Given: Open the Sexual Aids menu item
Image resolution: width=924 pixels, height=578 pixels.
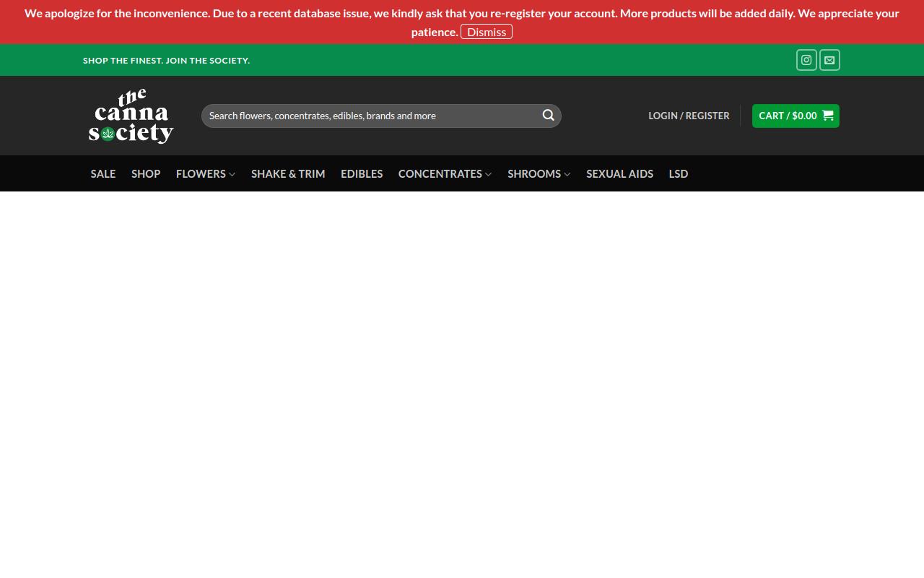Looking at the screenshot, I should click(x=619, y=173).
